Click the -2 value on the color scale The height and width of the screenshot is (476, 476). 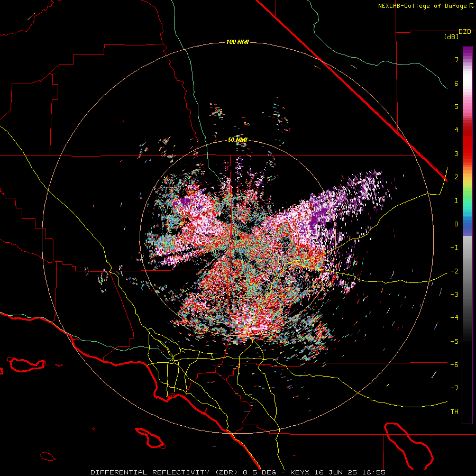(x=454, y=271)
